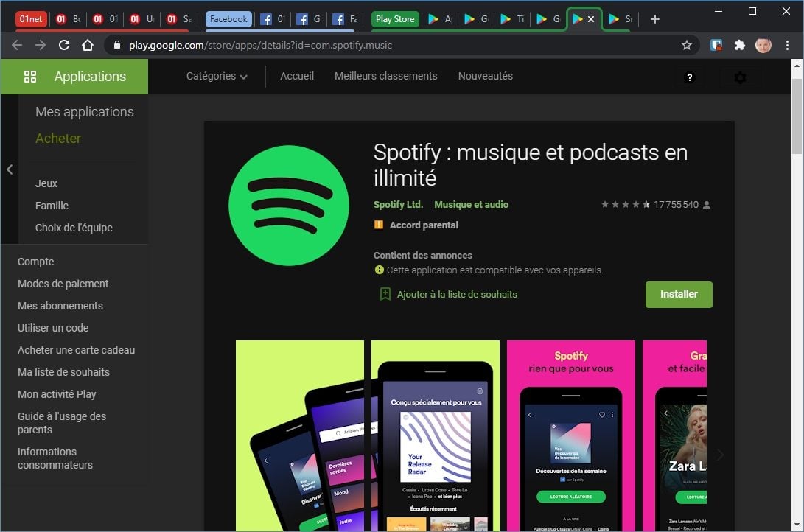Open the Play Store tab group
The image size is (804, 532).
coord(395,19)
